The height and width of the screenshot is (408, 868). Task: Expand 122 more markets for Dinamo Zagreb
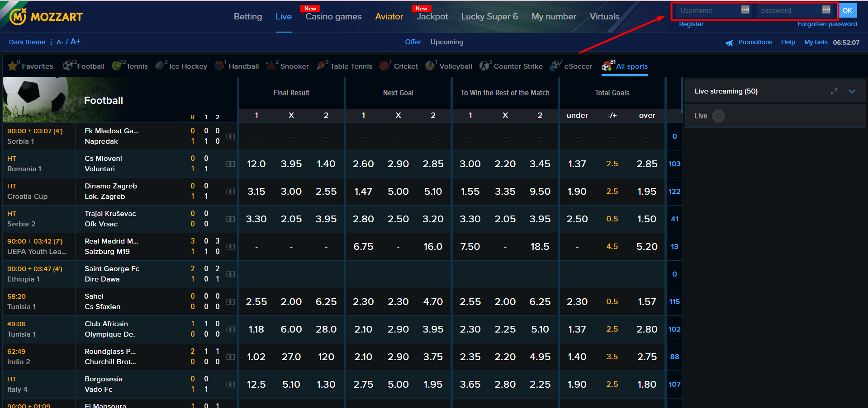pyautogui.click(x=674, y=192)
